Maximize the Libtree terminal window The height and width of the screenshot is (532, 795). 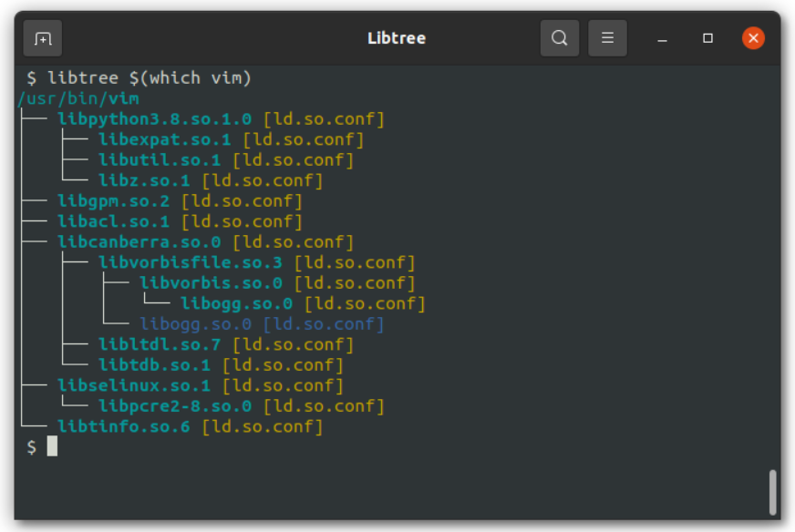tap(707, 38)
